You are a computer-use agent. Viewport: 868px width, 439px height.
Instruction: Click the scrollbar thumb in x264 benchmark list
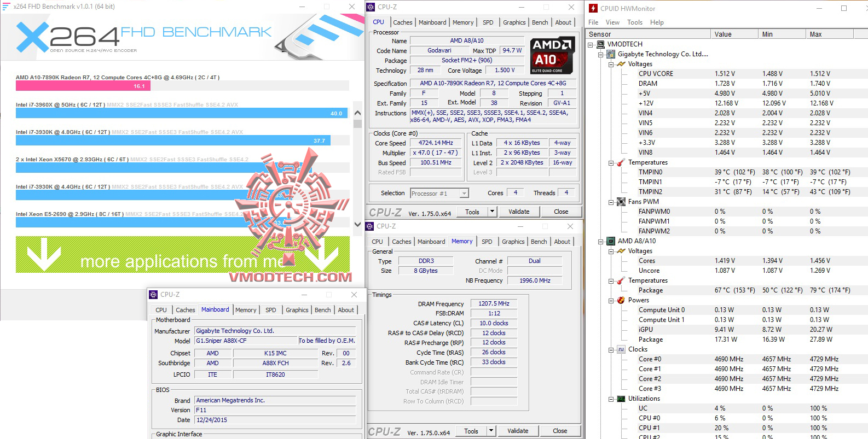358,124
